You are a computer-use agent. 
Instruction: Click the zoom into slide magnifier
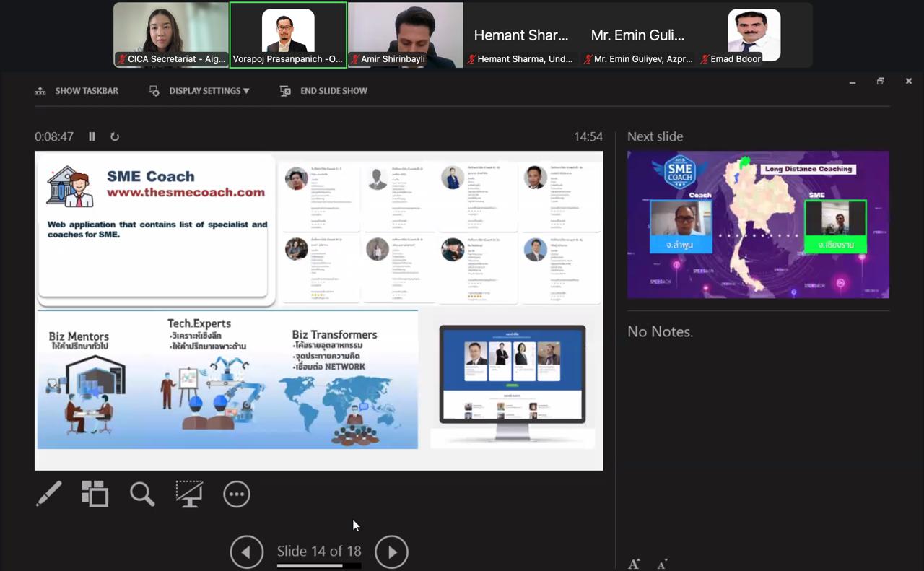point(142,494)
